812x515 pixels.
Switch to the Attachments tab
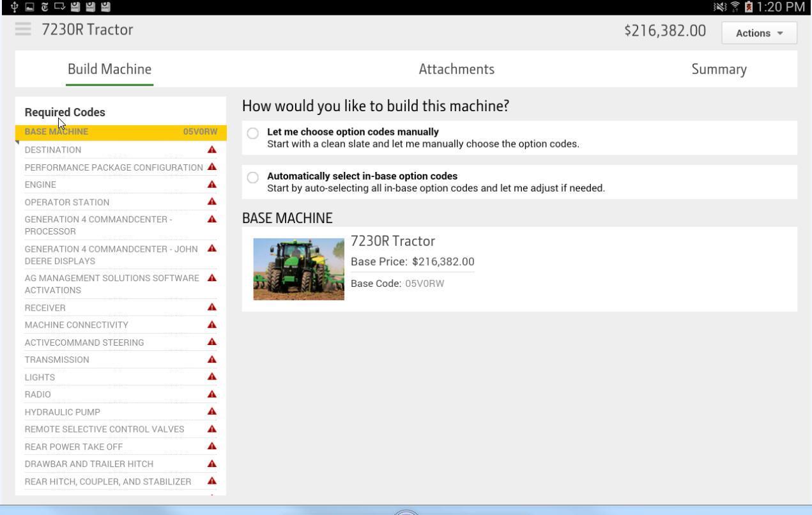[456, 68]
